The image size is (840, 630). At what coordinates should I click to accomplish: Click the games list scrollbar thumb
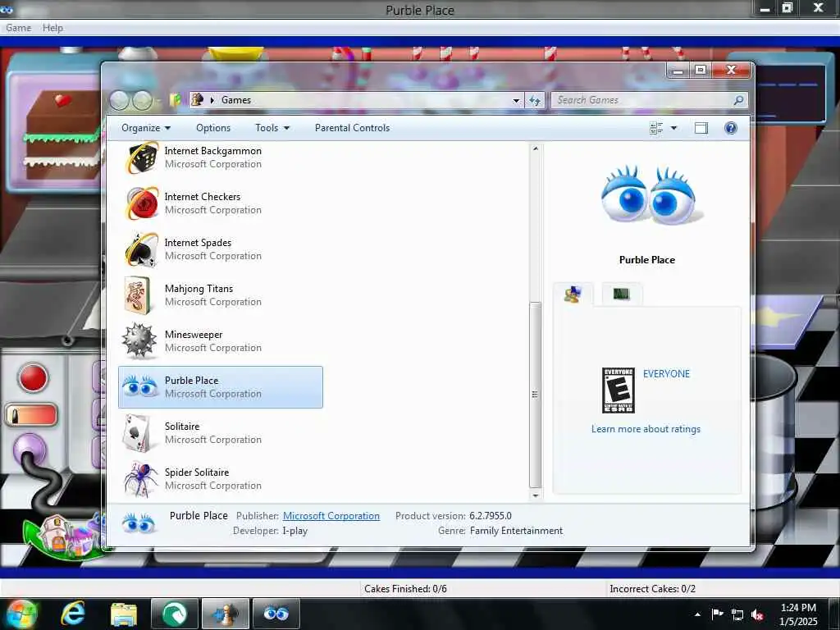pos(535,395)
